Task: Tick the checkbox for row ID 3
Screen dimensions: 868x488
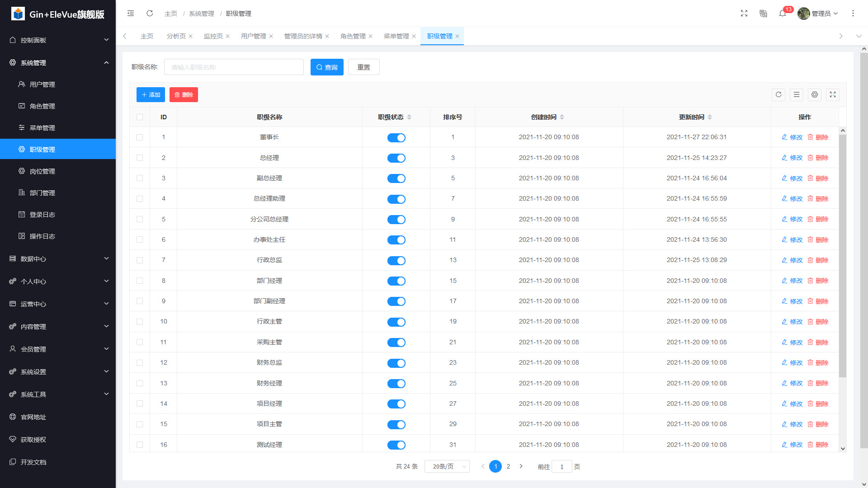Action: click(x=140, y=178)
